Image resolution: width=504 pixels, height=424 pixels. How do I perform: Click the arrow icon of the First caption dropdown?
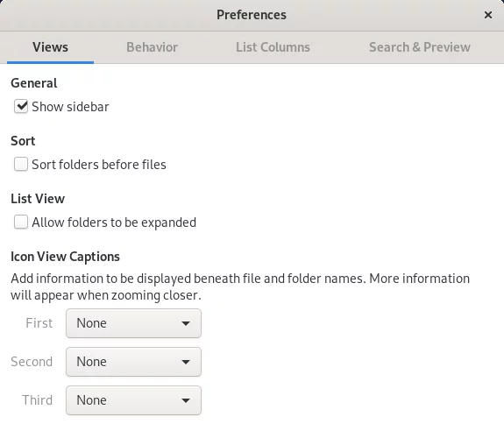[186, 323]
